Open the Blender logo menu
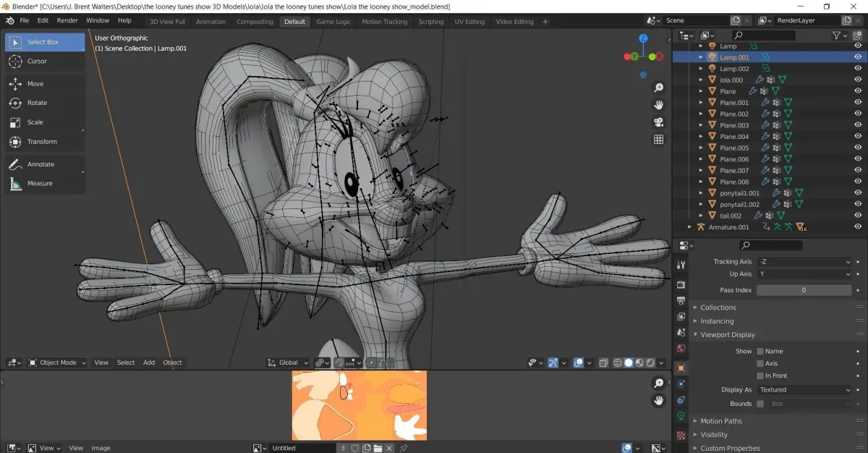Screen dimensions: 868x453 pos(10,21)
